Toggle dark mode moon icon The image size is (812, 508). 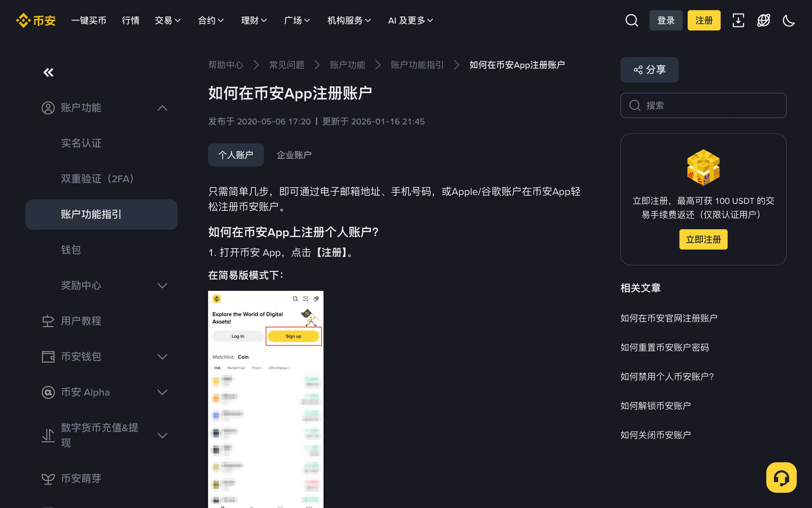coord(789,21)
